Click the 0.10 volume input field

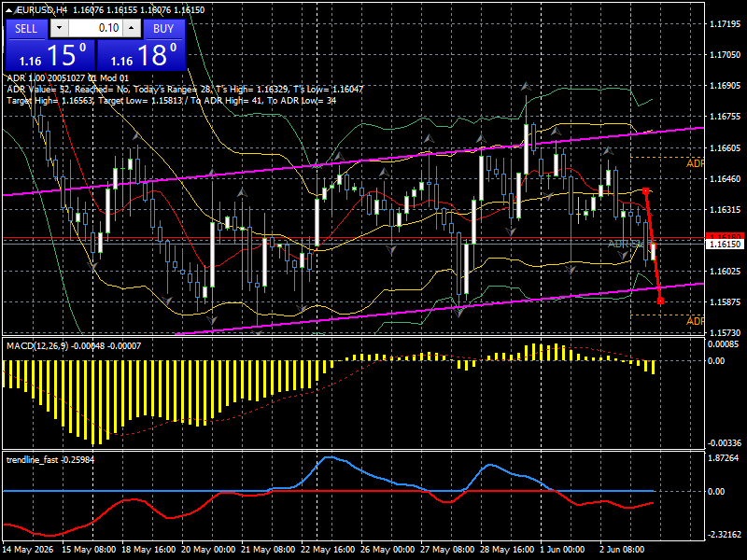click(95, 28)
